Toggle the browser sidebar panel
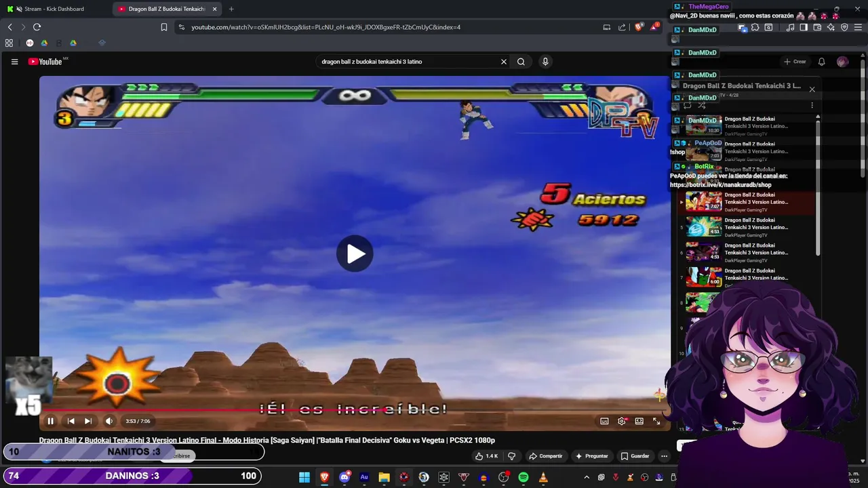This screenshot has width=868, height=488. [804, 27]
